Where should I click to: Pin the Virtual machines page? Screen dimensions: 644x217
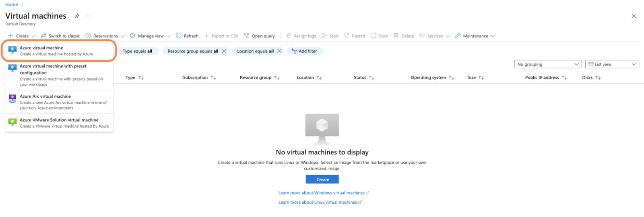[x=77, y=16]
